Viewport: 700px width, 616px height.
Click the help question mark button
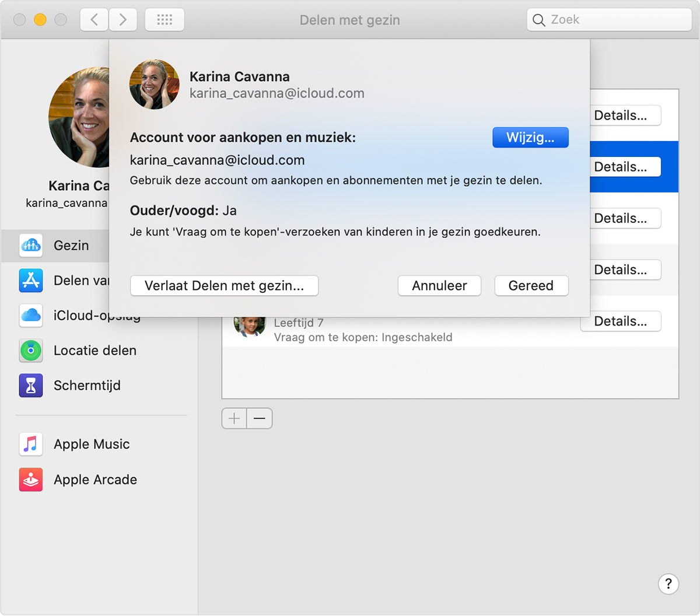(x=668, y=583)
